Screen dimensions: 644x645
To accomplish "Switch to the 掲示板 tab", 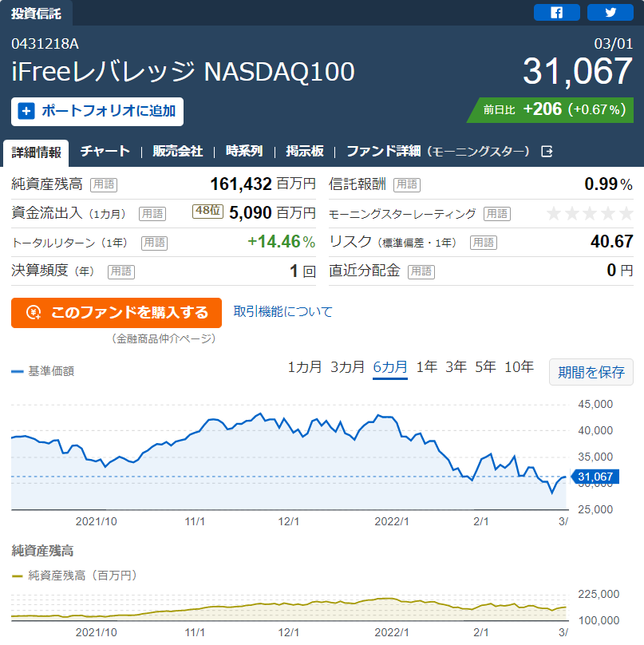I will tap(305, 152).
